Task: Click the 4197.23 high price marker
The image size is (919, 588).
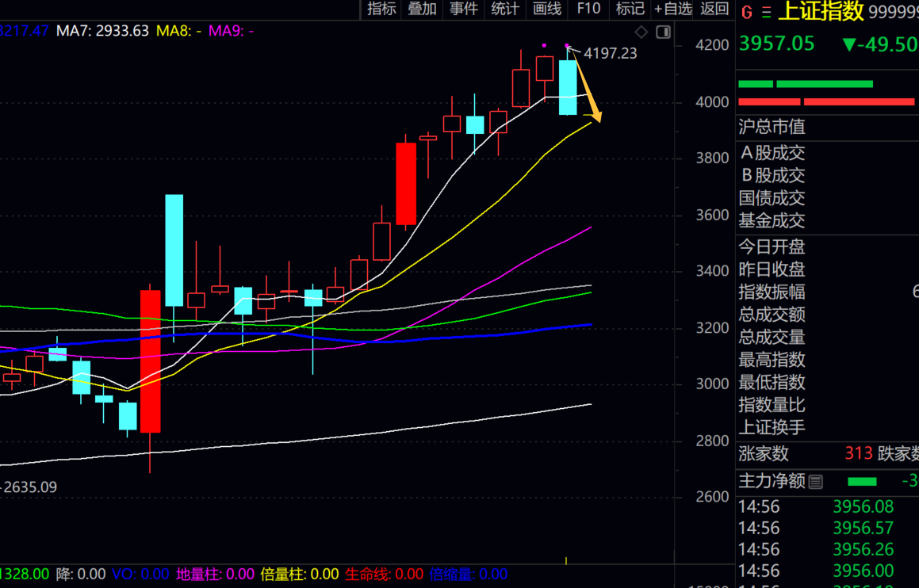Action: (x=610, y=54)
